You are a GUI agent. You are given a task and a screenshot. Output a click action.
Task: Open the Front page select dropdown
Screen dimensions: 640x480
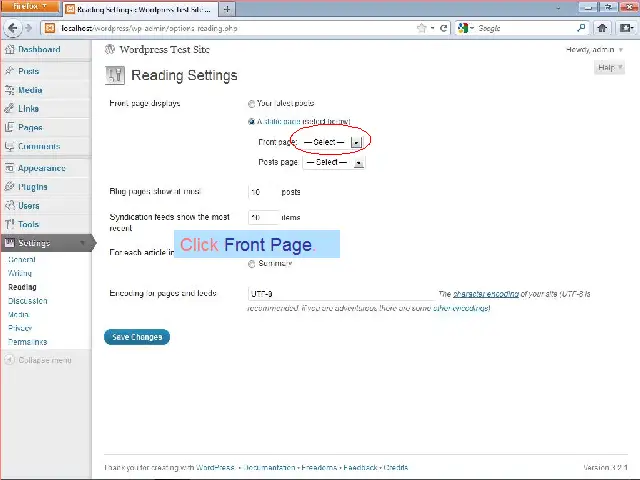point(331,142)
